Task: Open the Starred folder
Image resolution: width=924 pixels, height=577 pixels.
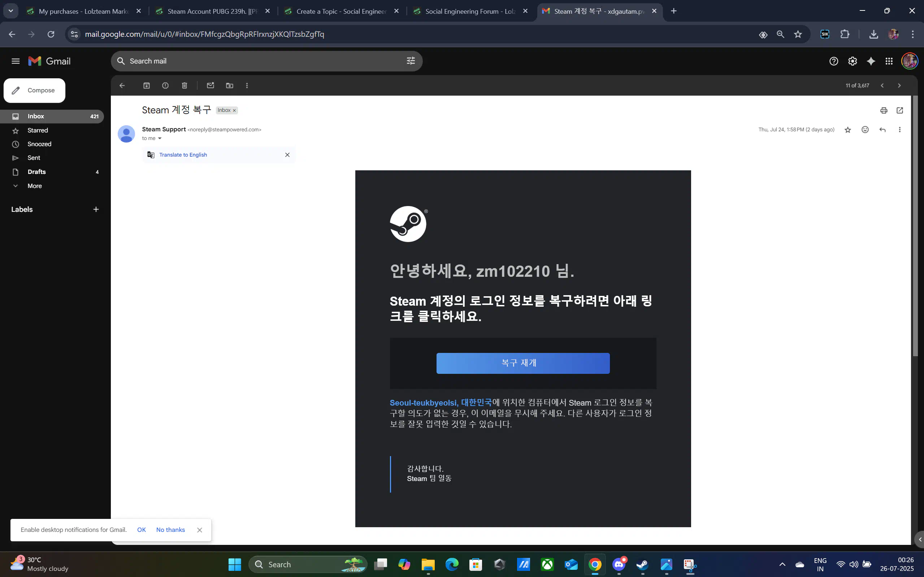Action: [52, 131]
